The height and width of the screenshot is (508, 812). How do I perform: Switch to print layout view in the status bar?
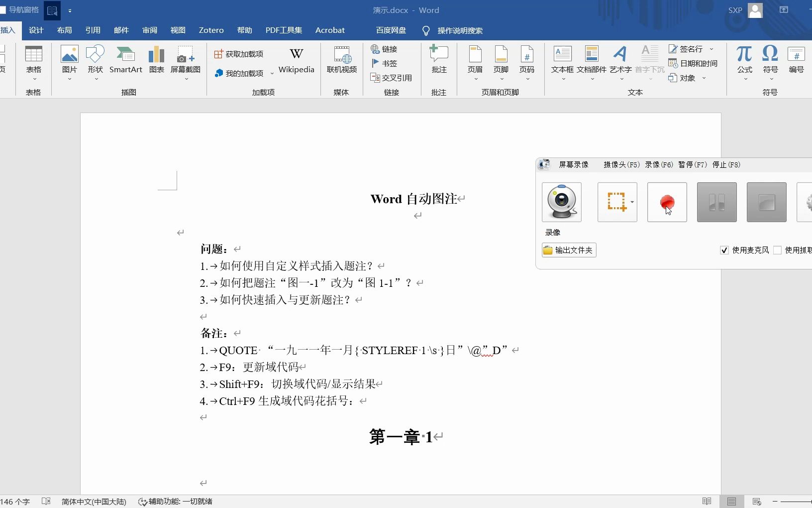(731, 502)
